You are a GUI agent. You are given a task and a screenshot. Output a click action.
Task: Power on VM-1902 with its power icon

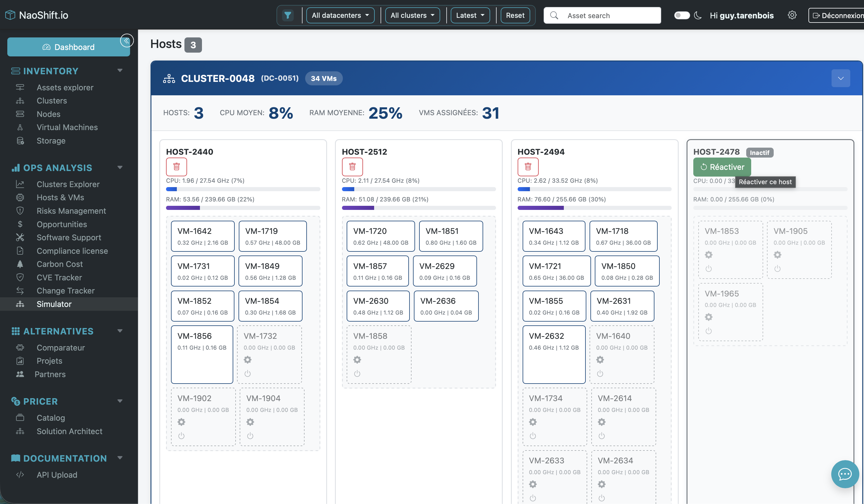click(182, 436)
